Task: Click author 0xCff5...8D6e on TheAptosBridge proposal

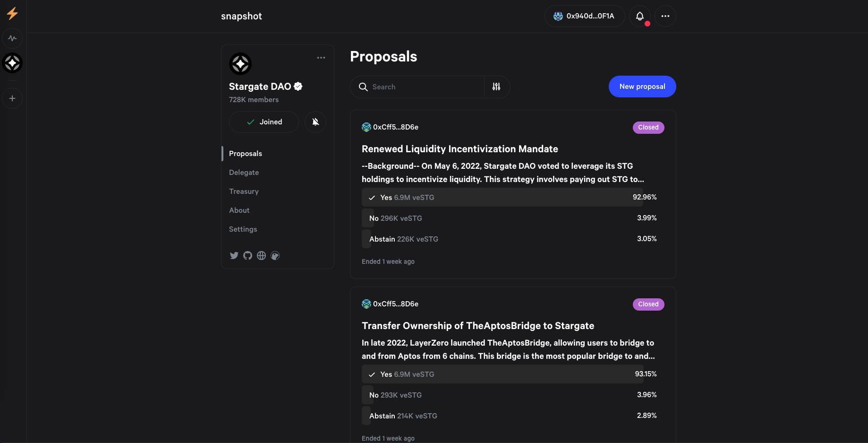Action: pos(396,304)
